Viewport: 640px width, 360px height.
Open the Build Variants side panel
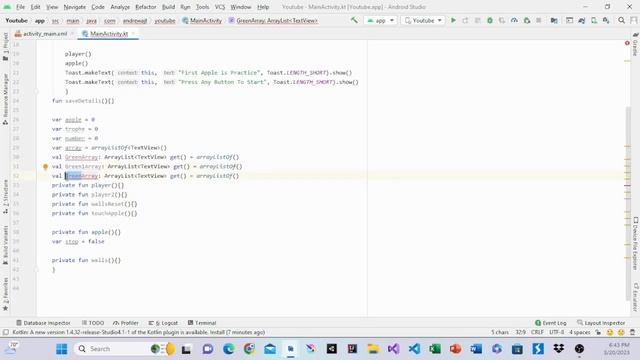5,245
